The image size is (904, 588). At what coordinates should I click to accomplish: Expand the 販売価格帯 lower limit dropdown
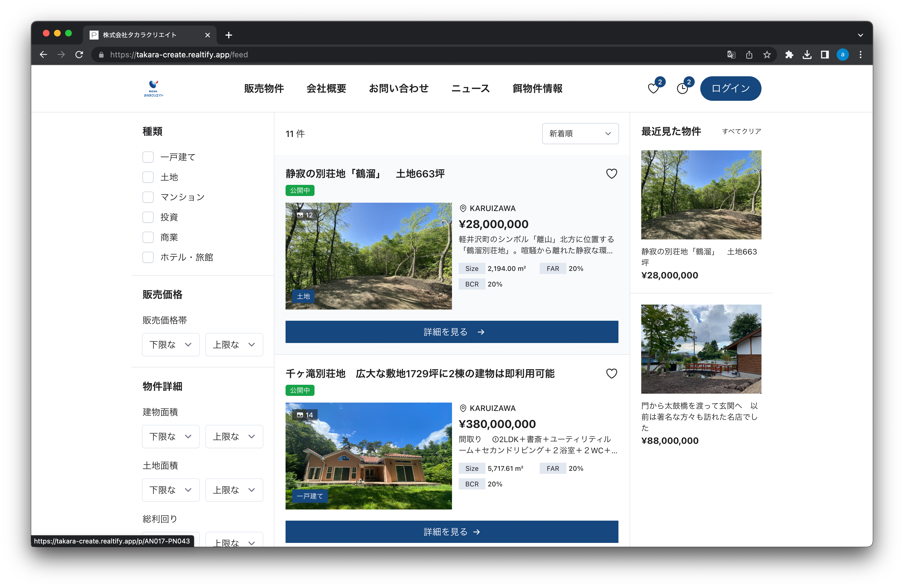[x=171, y=344]
